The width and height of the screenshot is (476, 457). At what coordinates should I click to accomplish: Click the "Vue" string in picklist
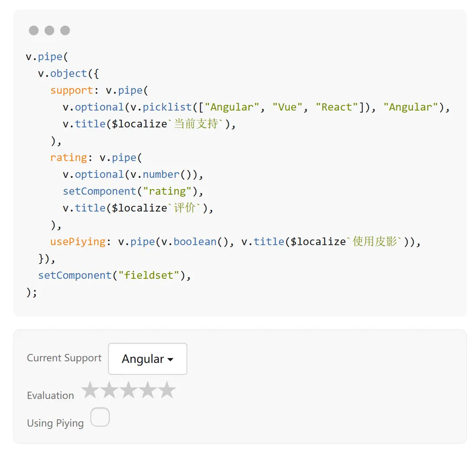[x=287, y=107]
